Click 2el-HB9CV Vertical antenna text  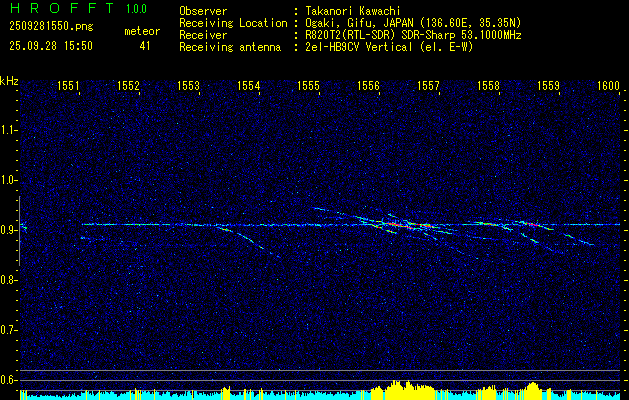(x=389, y=47)
